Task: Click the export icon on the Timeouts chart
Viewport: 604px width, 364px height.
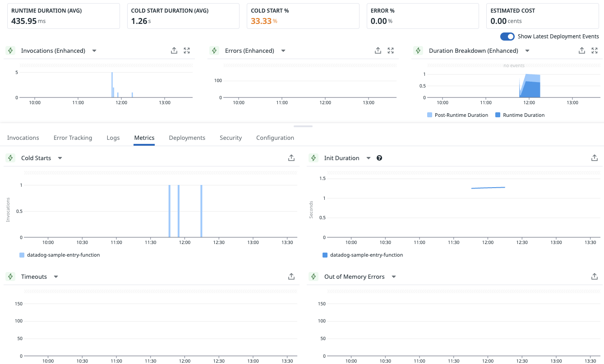Action: click(x=291, y=276)
